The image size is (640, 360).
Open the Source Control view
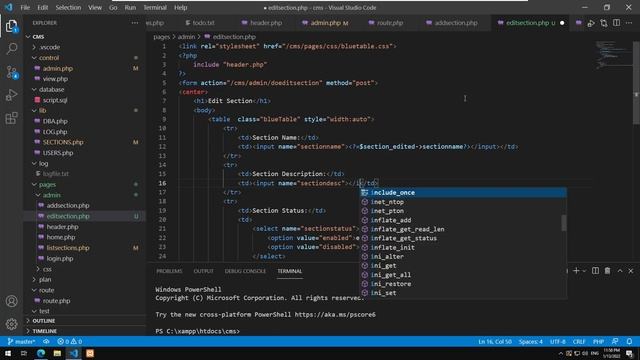click(11, 72)
